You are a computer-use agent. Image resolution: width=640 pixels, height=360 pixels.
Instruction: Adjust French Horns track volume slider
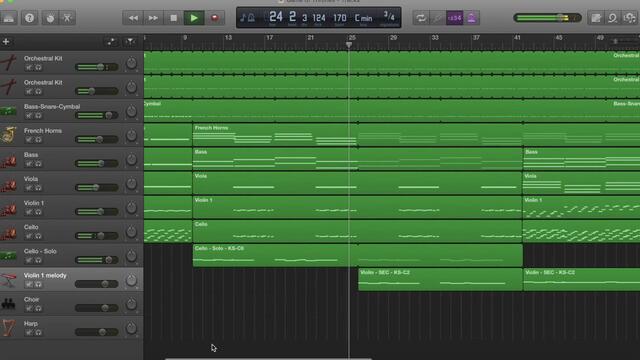[97, 140]
